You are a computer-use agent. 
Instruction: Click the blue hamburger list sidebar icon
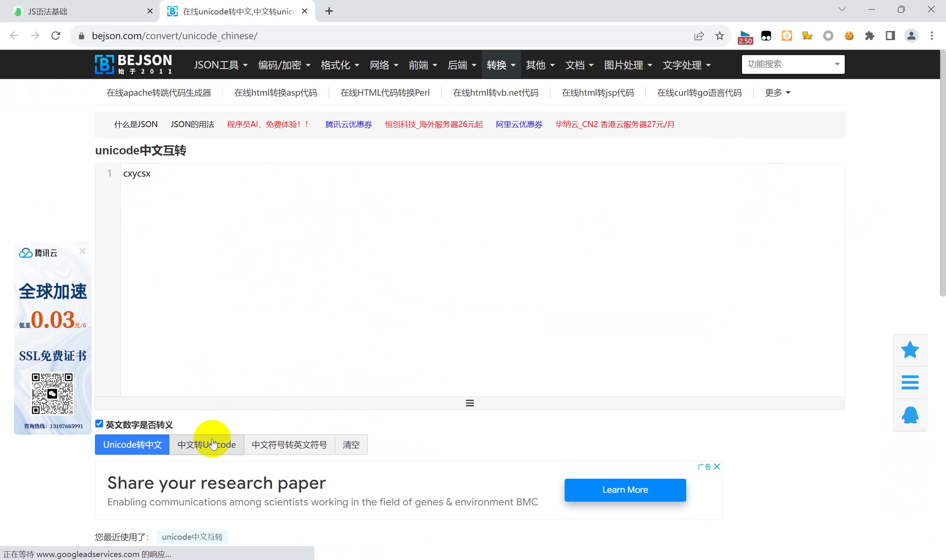click(910, 382)
